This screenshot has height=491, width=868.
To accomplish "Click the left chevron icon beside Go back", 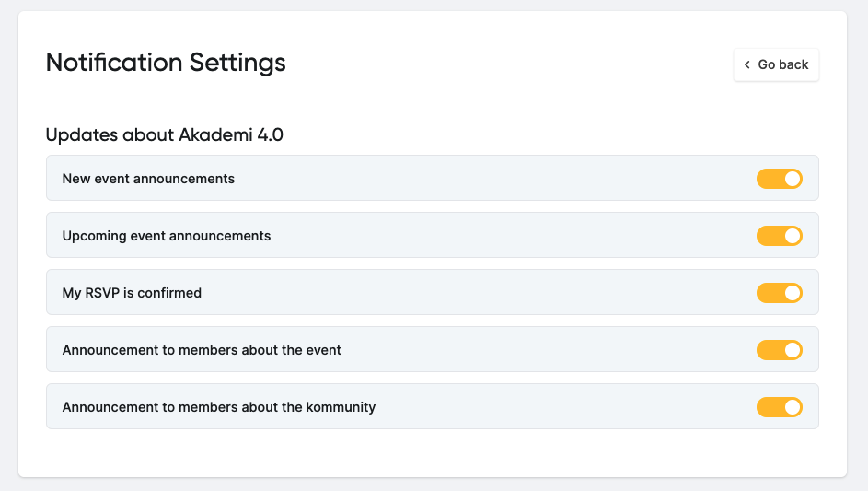I will tap(746, 64).
